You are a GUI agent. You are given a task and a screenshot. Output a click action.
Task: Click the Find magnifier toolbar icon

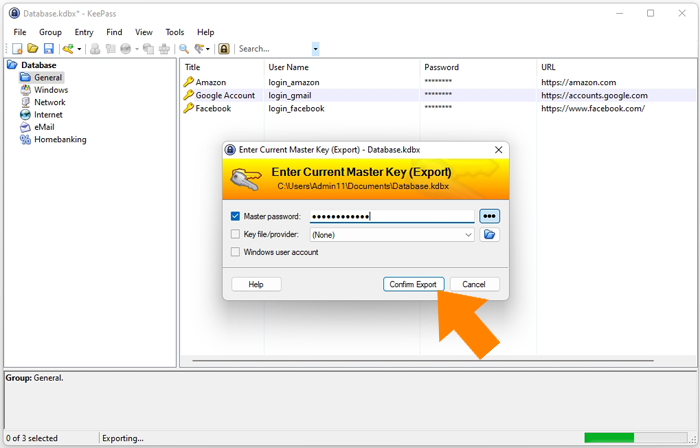coord(184,48)
